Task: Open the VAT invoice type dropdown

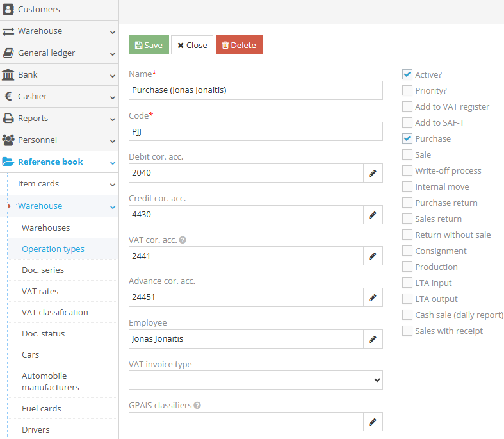Action: (256, 380)
